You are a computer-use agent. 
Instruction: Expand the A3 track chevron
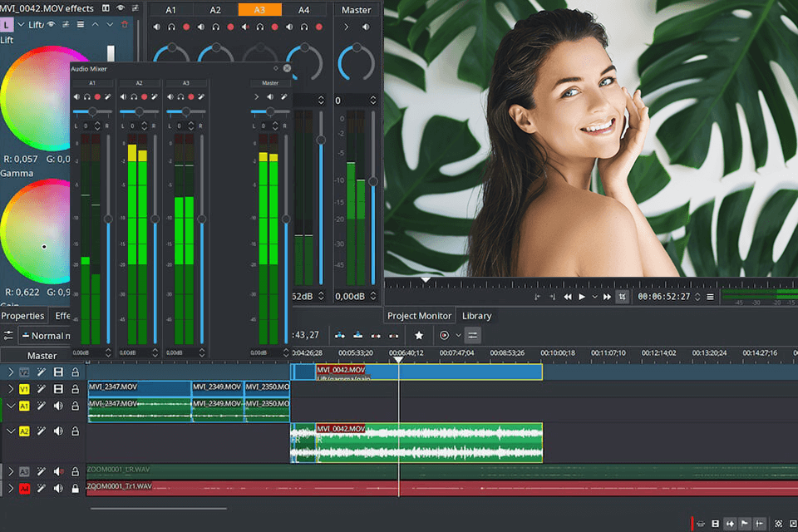(x=11, y=472)
